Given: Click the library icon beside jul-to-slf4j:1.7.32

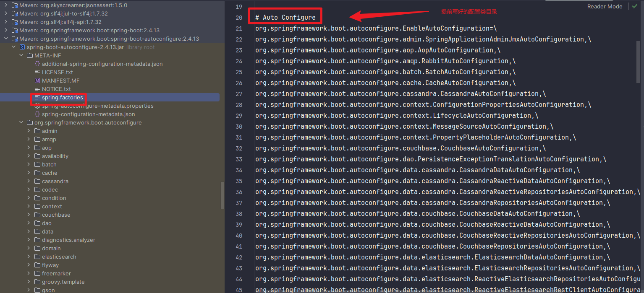Looking at the screenshot, I should pyautogui.click(x=15, y=14).
